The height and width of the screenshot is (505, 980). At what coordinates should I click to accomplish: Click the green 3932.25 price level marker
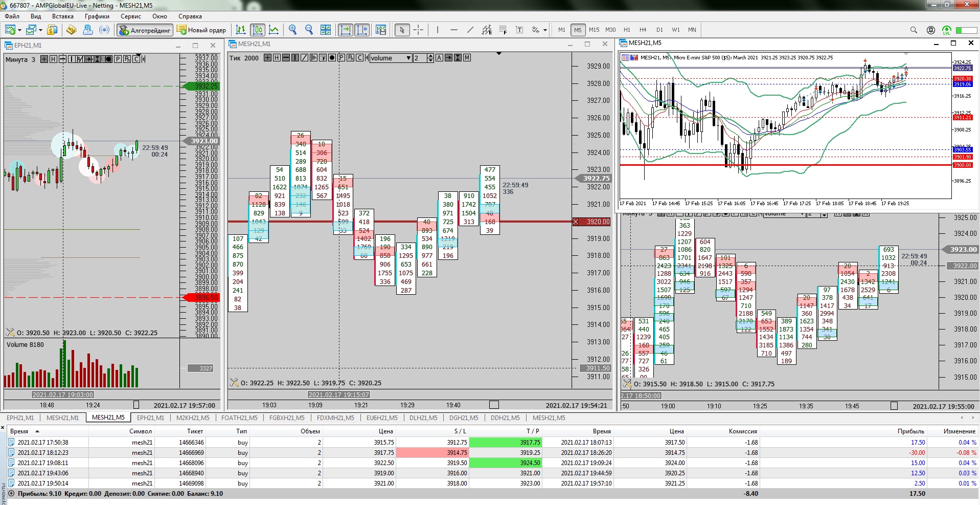click(x=201, y=86)
